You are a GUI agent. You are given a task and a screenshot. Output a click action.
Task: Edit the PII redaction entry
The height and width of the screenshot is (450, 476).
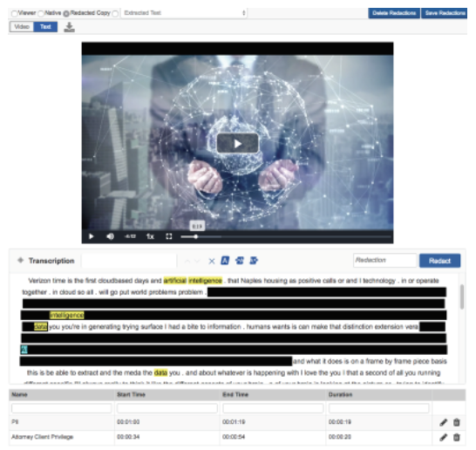click(443, 422)
